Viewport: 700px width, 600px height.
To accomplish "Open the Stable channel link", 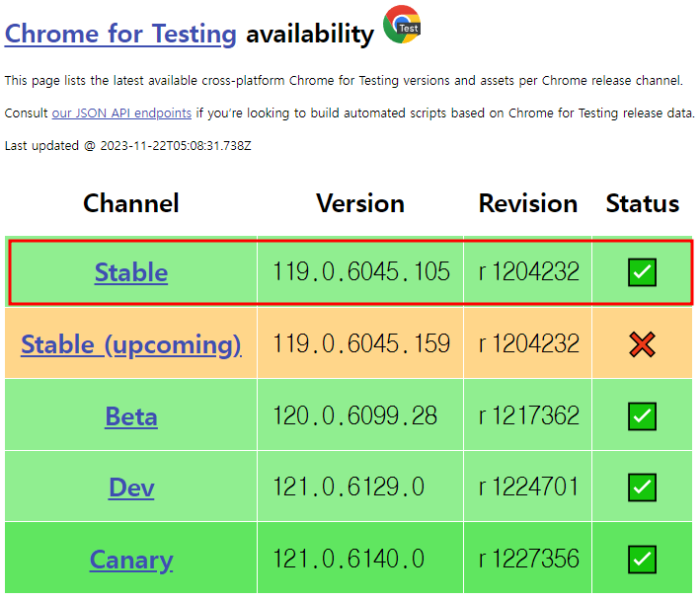I will [x=131, y=272].
